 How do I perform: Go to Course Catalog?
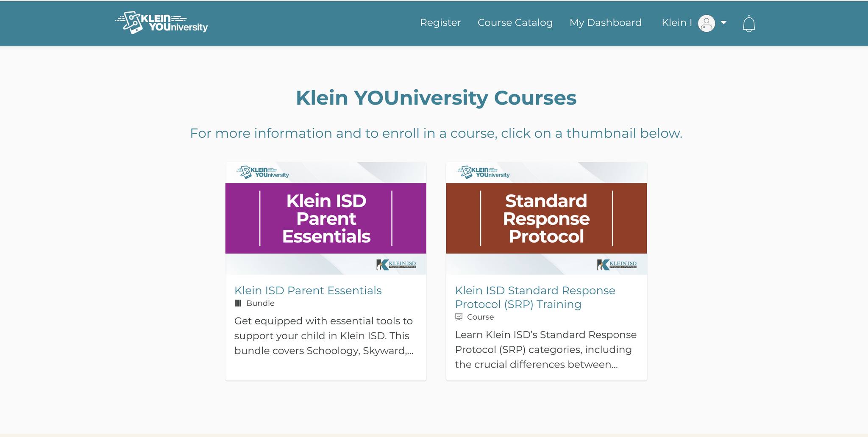[x=515, y=23]
